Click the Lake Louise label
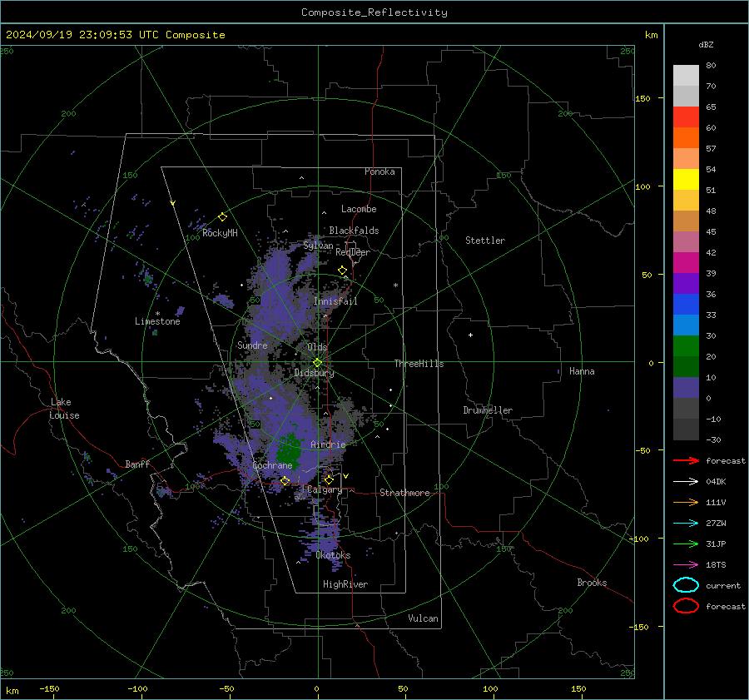 [64, 409]
